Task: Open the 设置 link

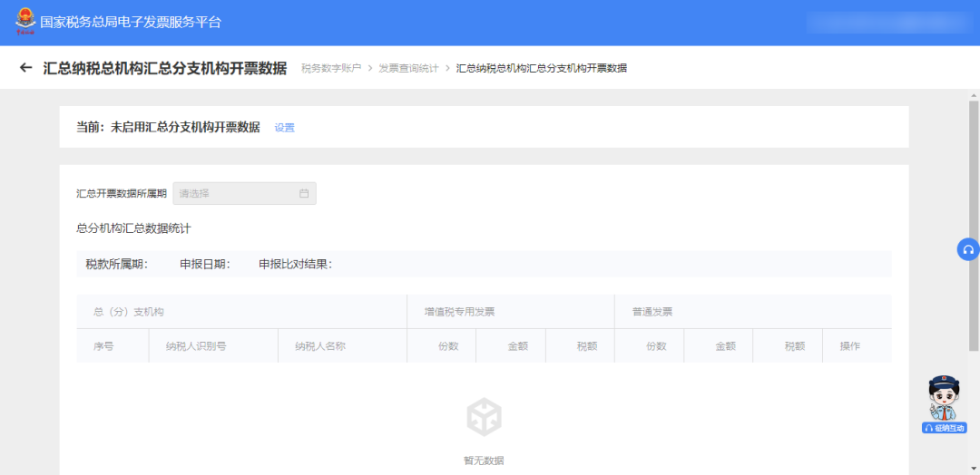Action: pos(284,127)
